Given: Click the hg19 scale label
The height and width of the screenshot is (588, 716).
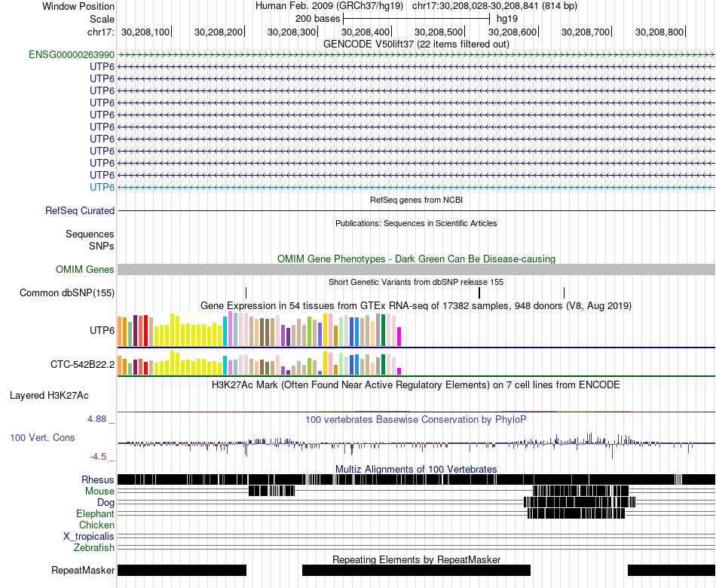Looking at the screenshot, I should coord(507,19).
